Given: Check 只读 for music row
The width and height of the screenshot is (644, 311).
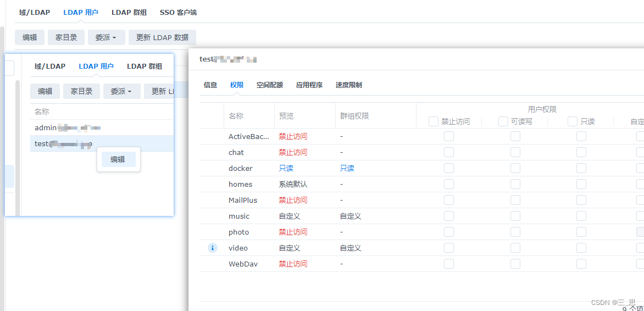Looking at the screenshot, I should 581,216.
